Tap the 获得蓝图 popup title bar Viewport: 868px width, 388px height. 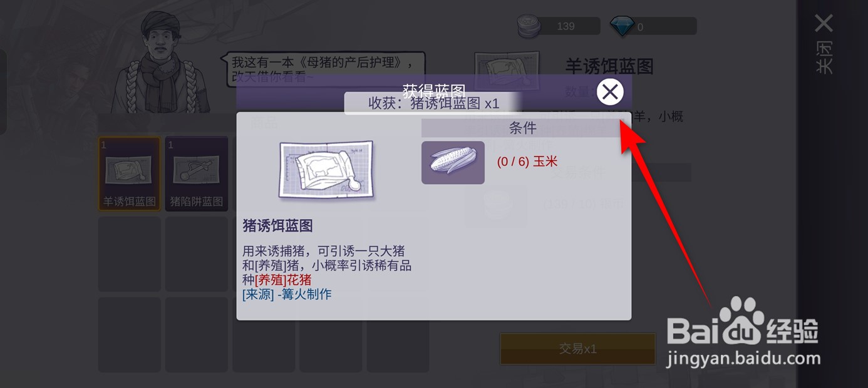[x=433, y=91]
